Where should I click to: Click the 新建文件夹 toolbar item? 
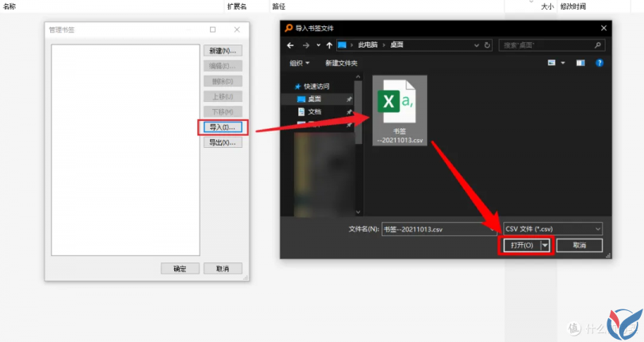click(x=341, y=63)
